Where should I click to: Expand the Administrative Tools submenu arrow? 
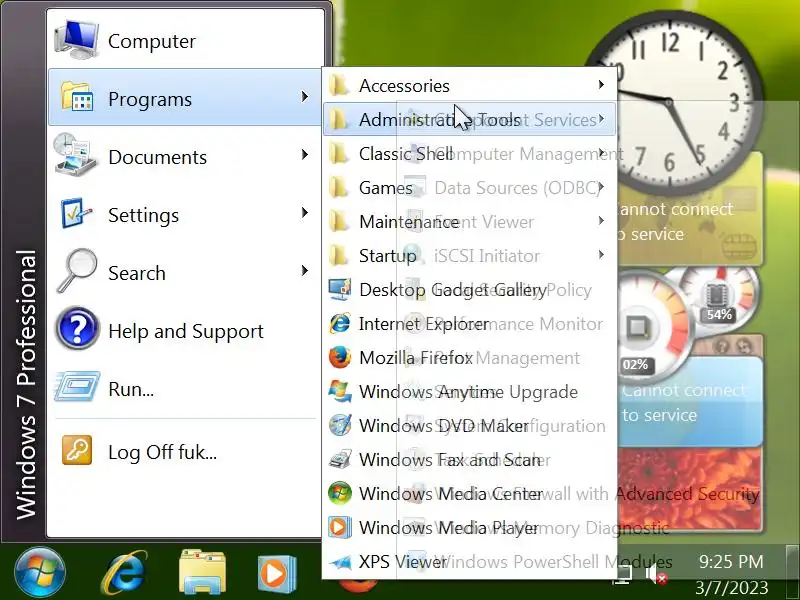click(602, 118)
